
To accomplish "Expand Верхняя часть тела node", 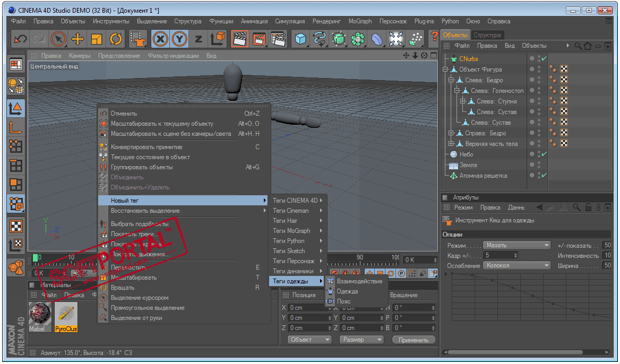I will point(451,144).
